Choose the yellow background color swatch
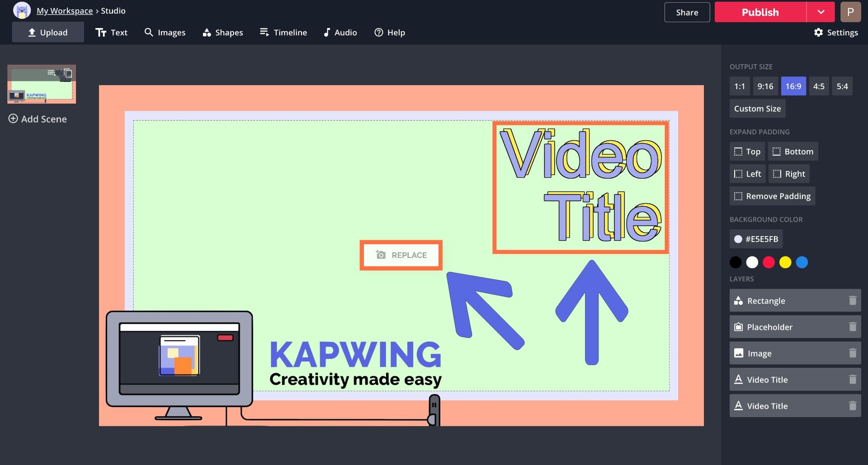The width and height of the screenshot is (868, 465). coord(785,262)
